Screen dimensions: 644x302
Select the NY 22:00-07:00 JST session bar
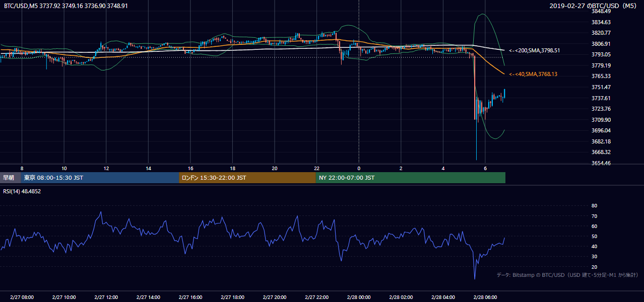click(x=411, y=178)
